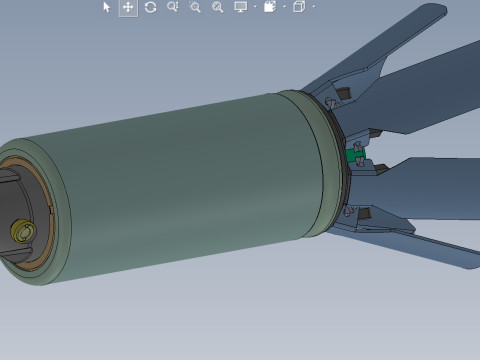
Task: Activate the Pan move tool
Action: (128, 7)
